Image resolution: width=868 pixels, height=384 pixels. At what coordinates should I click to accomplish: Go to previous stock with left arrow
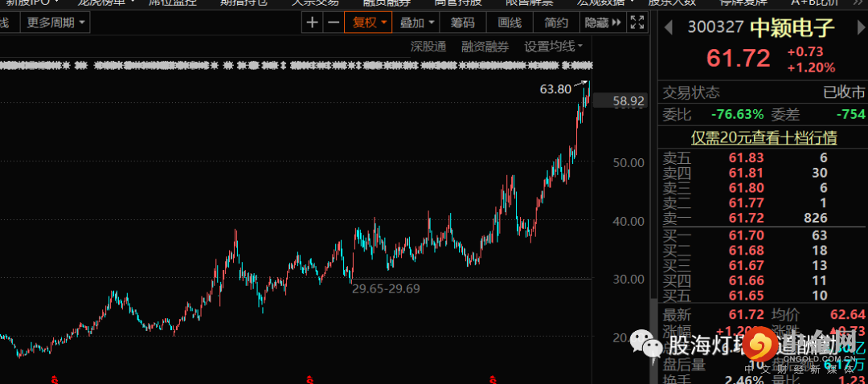667,28
